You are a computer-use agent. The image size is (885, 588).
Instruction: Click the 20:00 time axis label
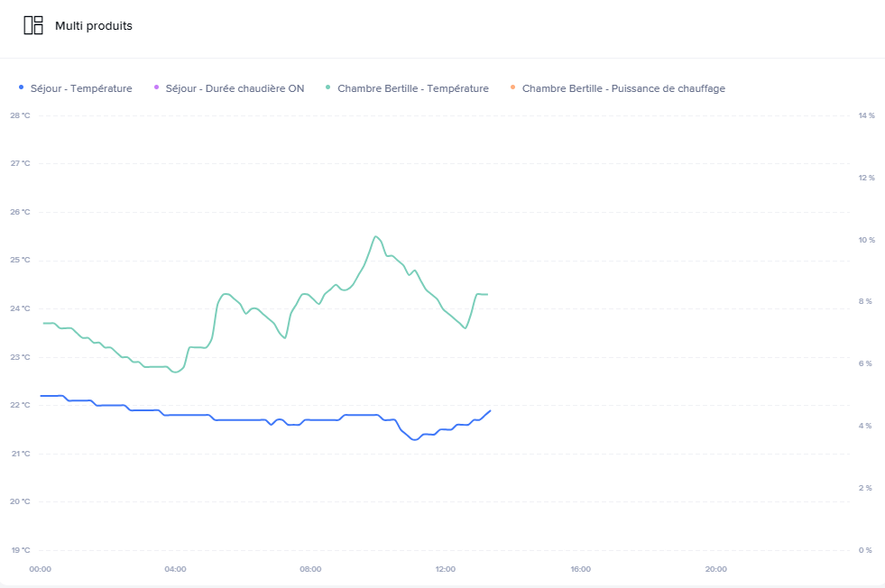pos(715,569)
